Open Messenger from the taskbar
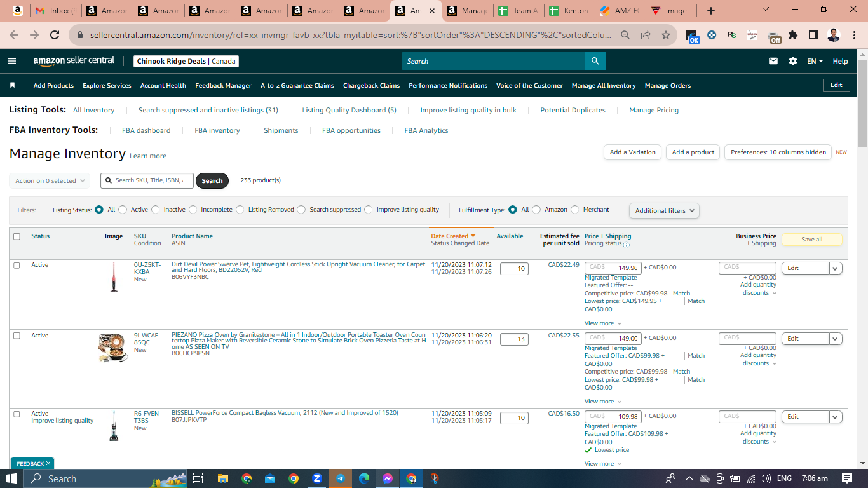This screenshot has height=488, width=868. coord(388,478)
